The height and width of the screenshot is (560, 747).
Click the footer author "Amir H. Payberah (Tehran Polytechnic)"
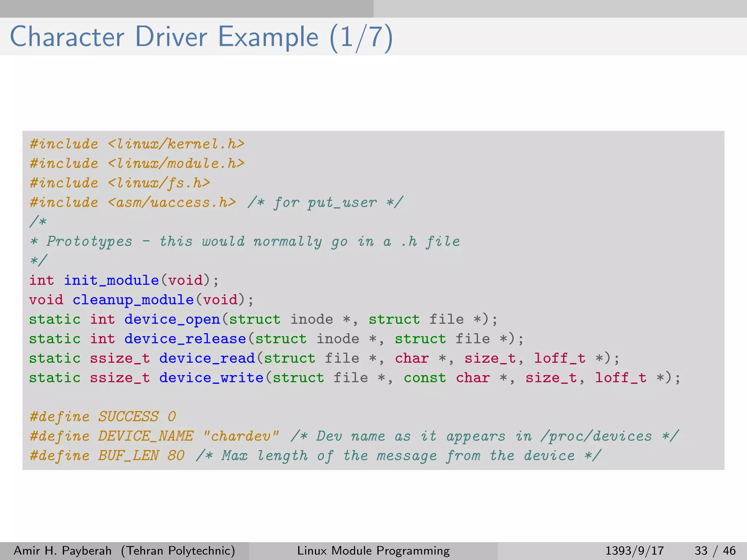[x=124, y=551]
